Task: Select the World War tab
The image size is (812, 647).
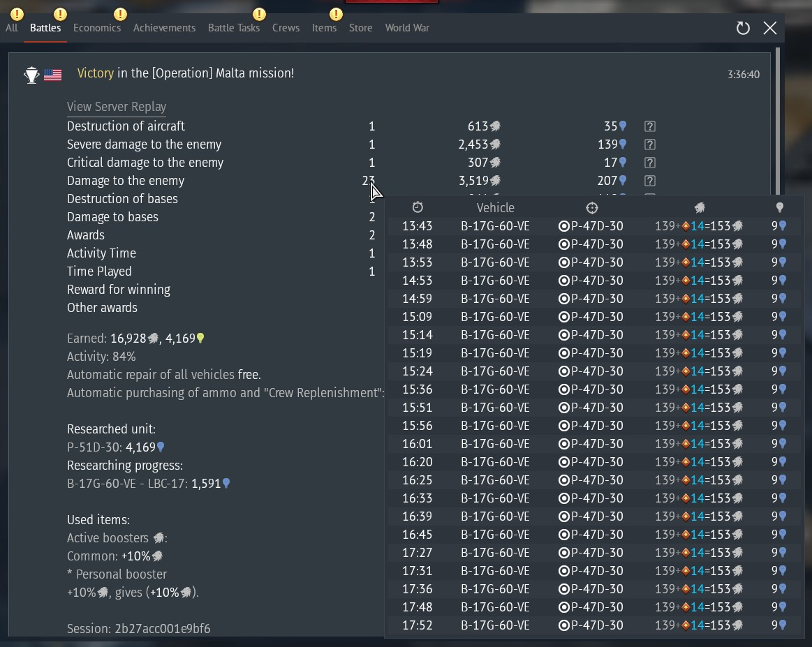Action: click(407, 28)
